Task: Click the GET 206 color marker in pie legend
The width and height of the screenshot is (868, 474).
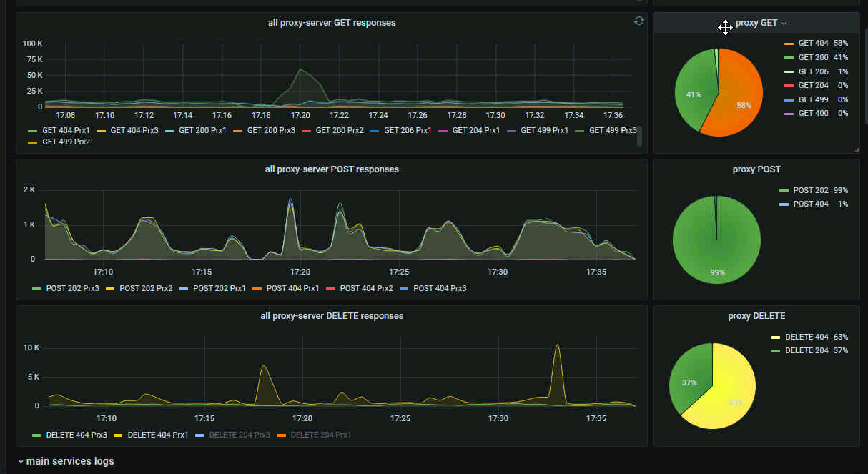Action: pos(789,71)
